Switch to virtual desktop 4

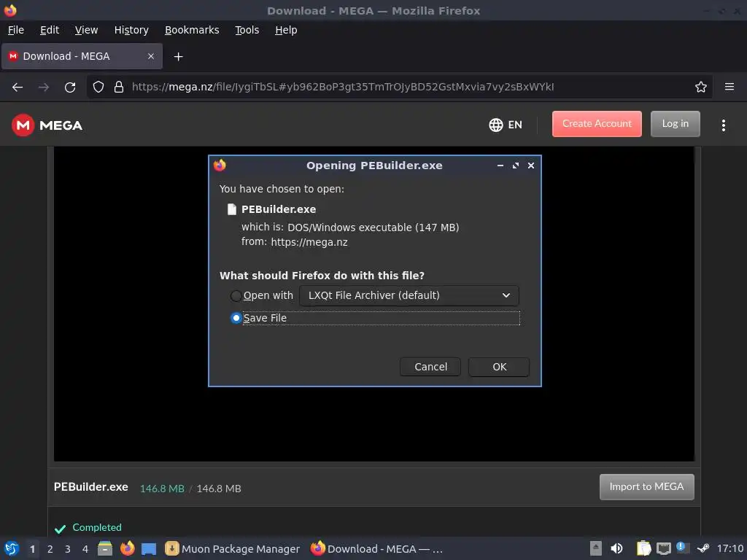pyautogui.click(x=85, y=549)
